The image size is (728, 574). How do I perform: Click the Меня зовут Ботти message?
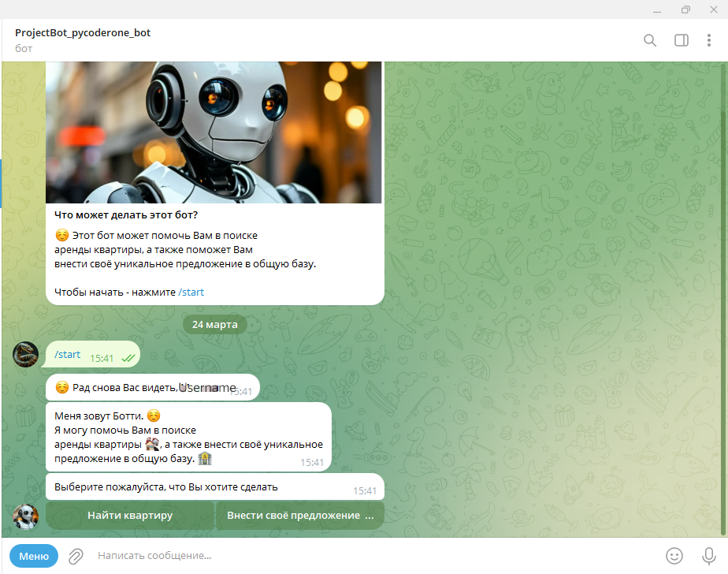click(188, 437)
